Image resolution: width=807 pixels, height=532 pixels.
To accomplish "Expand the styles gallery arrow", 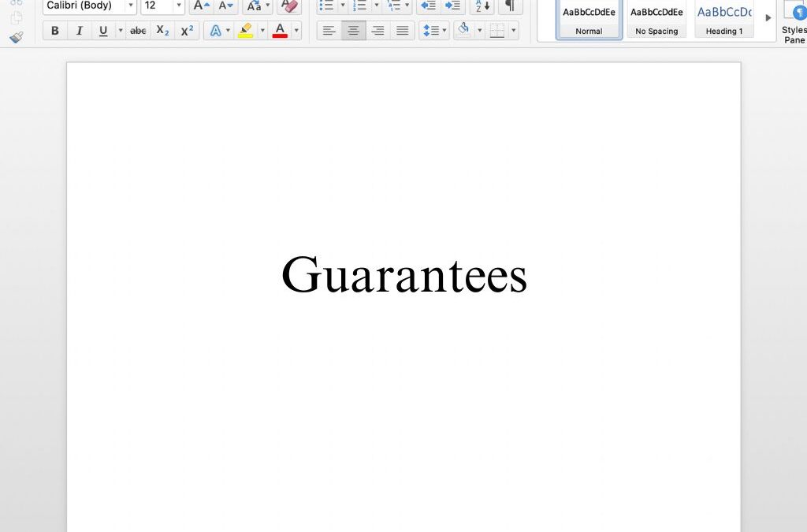I will point(768,18).
